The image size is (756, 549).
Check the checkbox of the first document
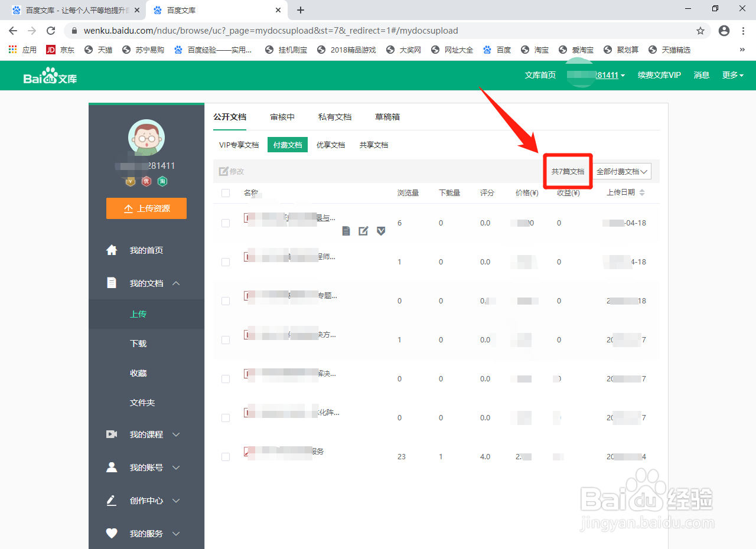[x=225, y=223]
